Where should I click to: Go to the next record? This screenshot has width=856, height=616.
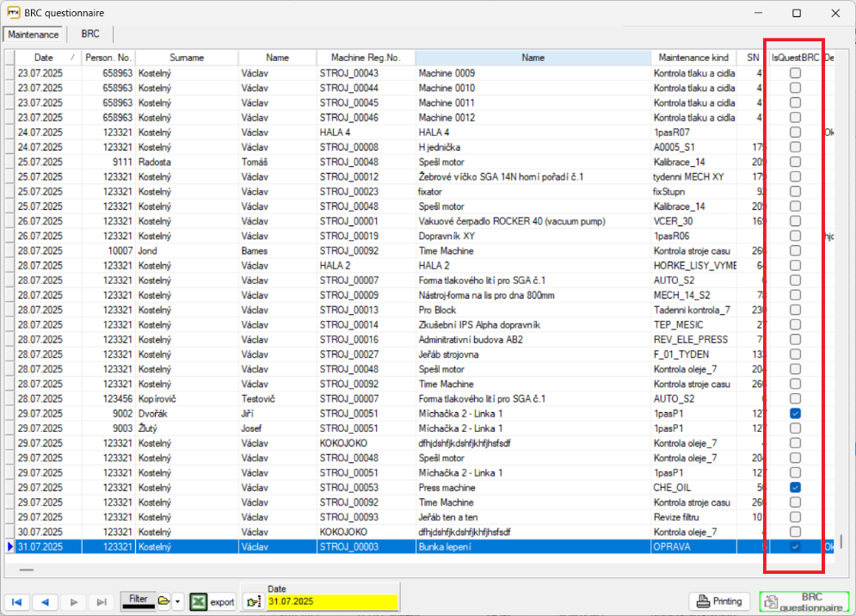click(x=74, y=601)
